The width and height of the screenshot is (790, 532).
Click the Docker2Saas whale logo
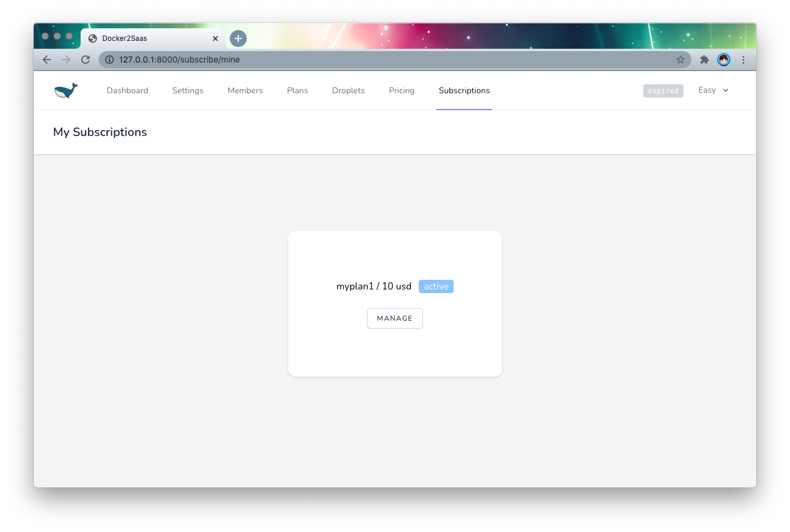click(65, 90)
